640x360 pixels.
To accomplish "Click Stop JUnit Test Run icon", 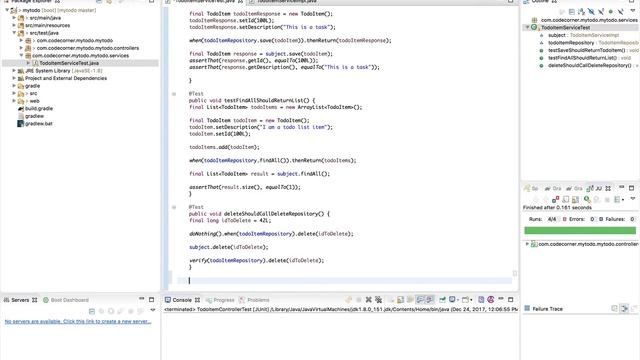I will [x=607, y=199].
